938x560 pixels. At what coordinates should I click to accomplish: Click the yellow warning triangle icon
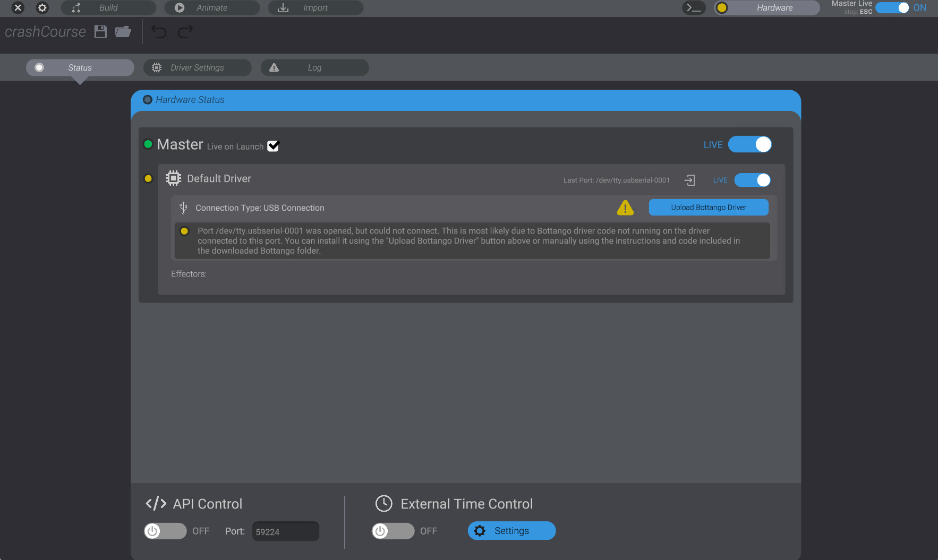[625, 208]
